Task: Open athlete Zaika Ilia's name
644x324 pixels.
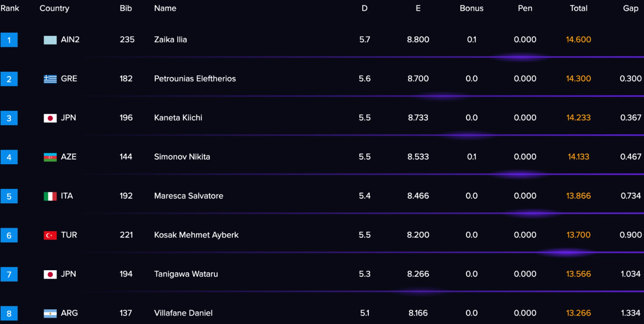Action: pyautogui.click(x=170, y=40)
